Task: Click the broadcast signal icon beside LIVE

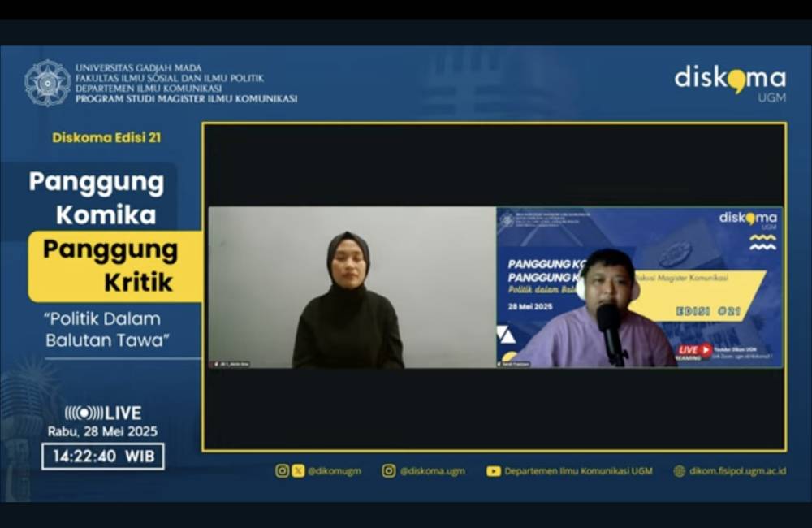Action: click(x=84, y=413)
